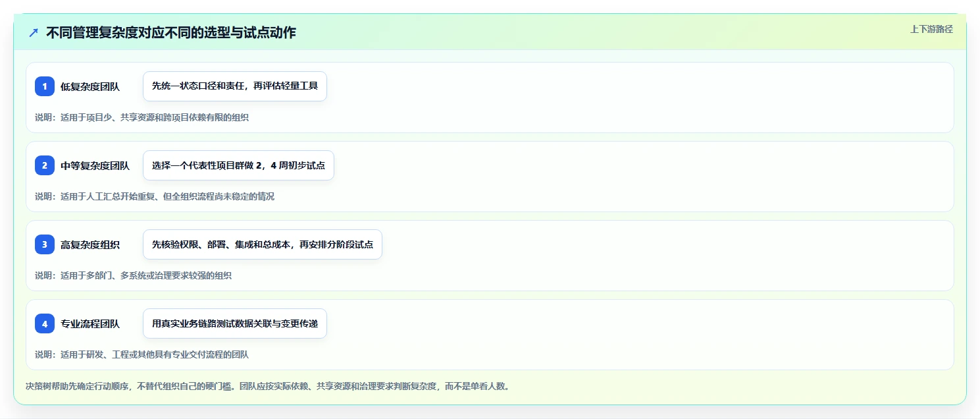Click the 专业流程团队 label
The height and width of the screenshot is (419, 980).
[90, 323]
